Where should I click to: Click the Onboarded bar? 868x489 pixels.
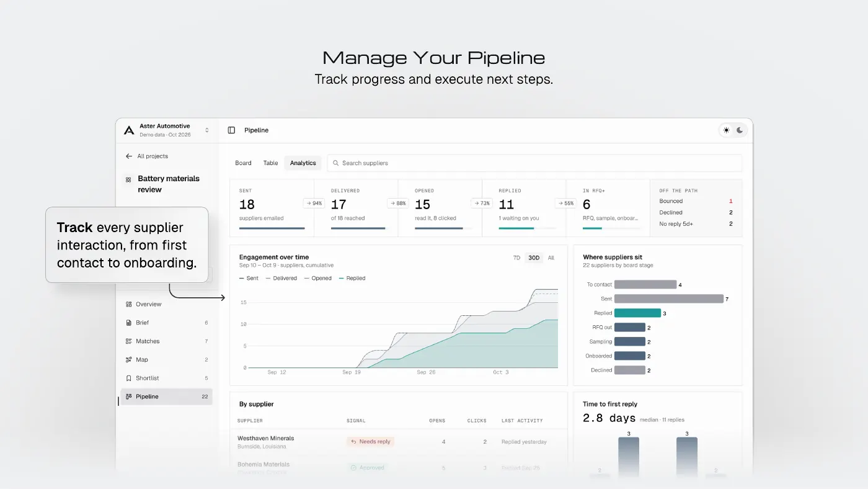point(630,356)
